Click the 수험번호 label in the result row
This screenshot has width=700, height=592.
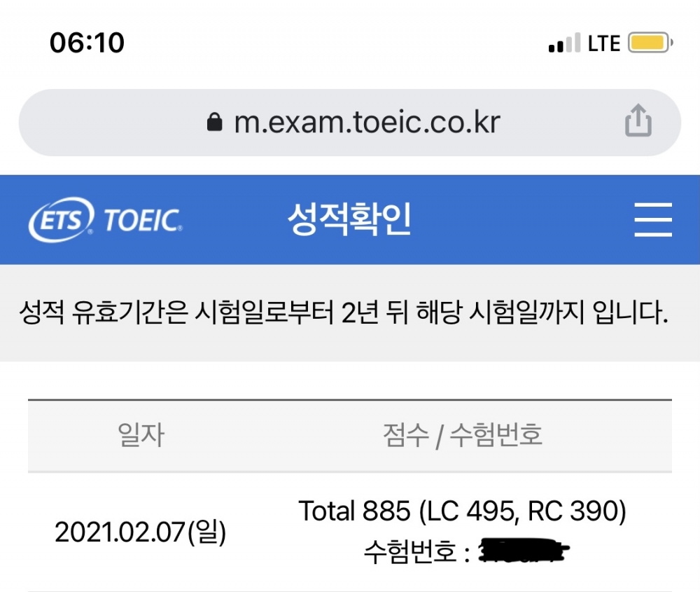(x=409, y=552)
